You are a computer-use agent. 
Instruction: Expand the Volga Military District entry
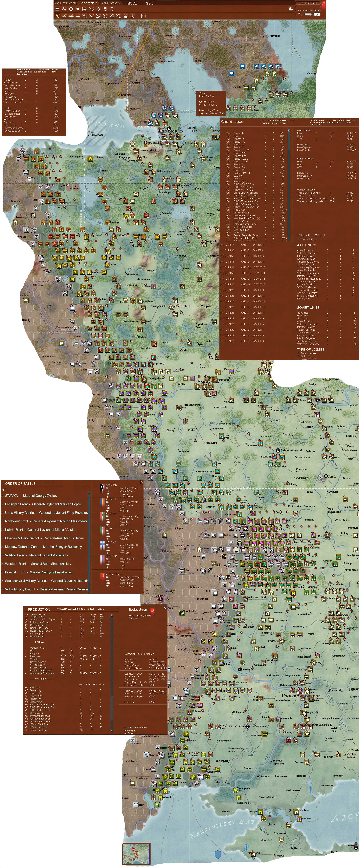(3, 589)
